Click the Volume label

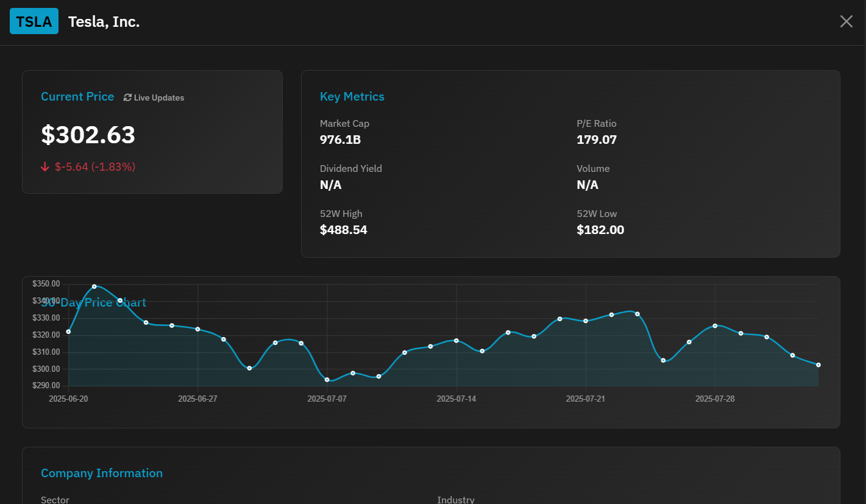594,169
